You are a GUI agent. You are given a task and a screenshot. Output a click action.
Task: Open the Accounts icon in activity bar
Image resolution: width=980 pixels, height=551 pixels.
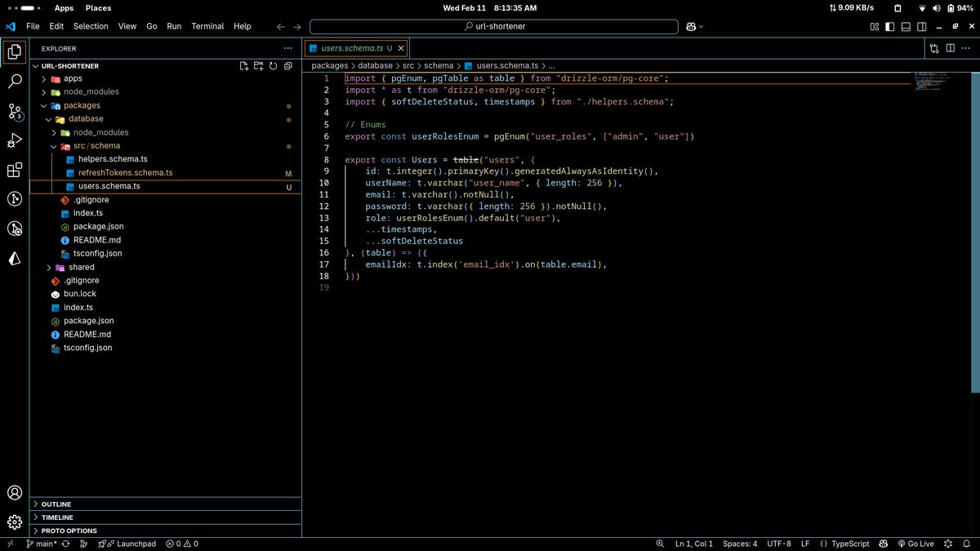coord(14,493)
